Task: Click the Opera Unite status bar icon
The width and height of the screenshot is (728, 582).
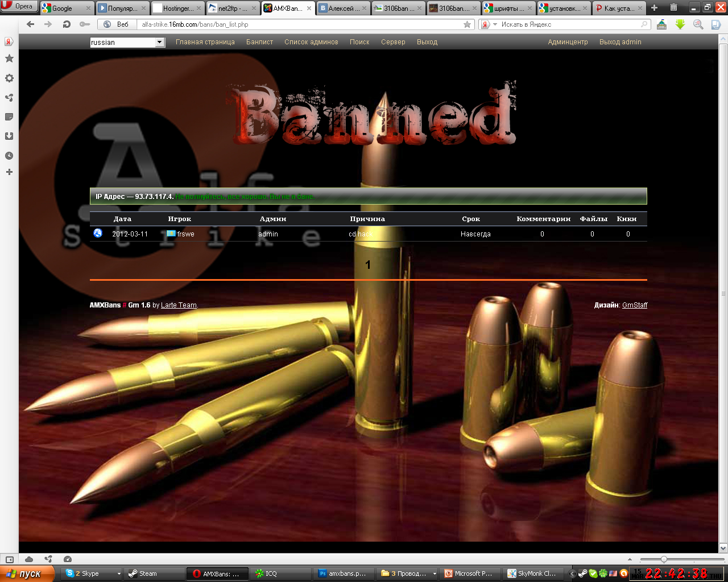Action: pyautogui.click(x=48, y=559)
